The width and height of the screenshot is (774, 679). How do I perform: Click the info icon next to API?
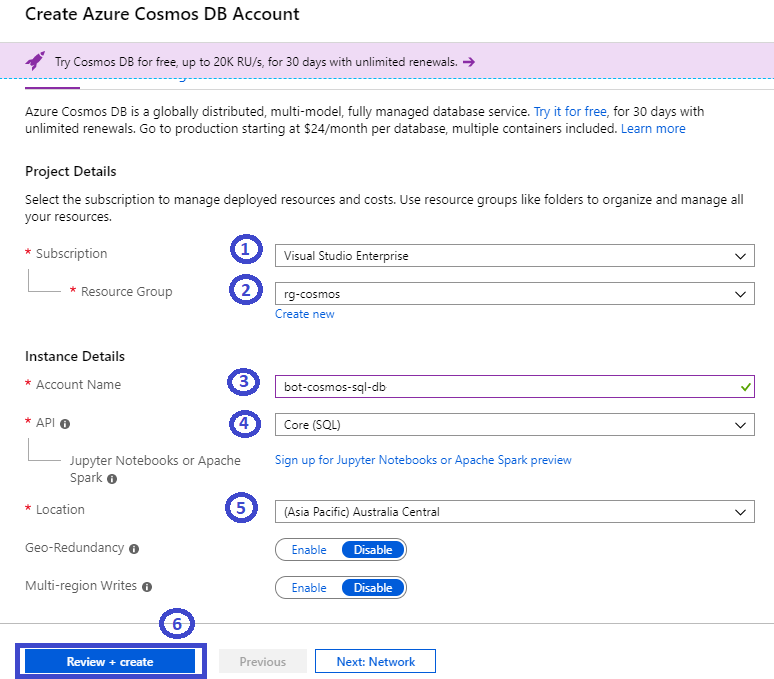pyautogui.click(x=65, y=424)
